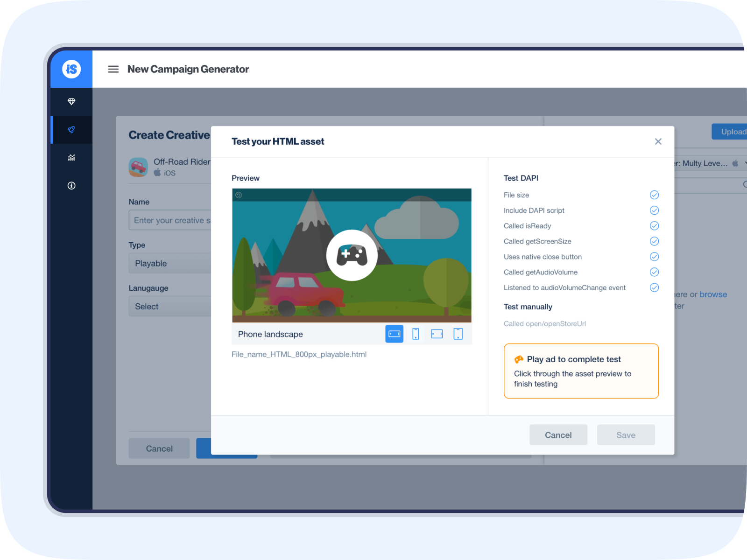Click the File size check mark
Screen dimensions: 747x560
(655, 195)
